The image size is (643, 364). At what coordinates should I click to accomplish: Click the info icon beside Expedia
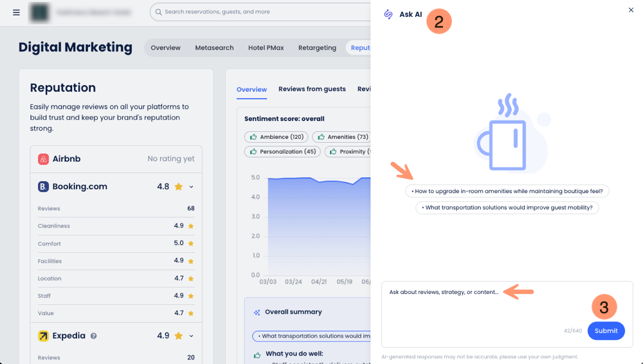click(x=94, y=336)
